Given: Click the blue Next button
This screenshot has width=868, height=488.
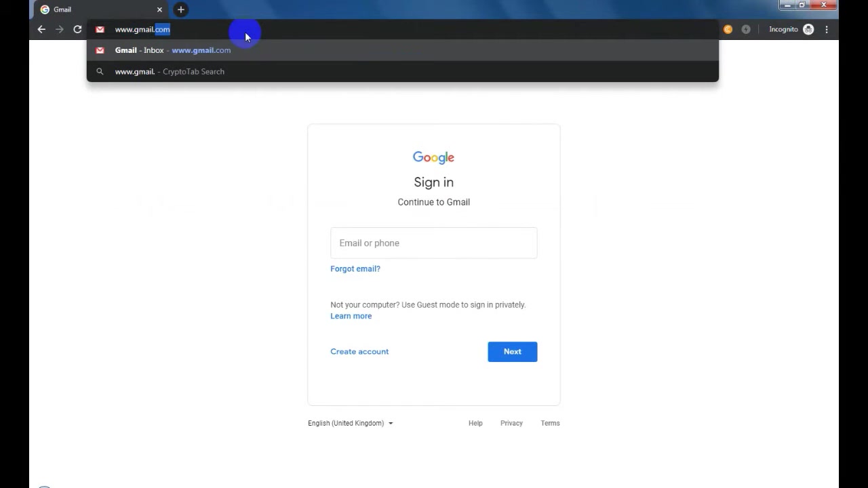Looking at the screenshot, I should coord(513,352).
